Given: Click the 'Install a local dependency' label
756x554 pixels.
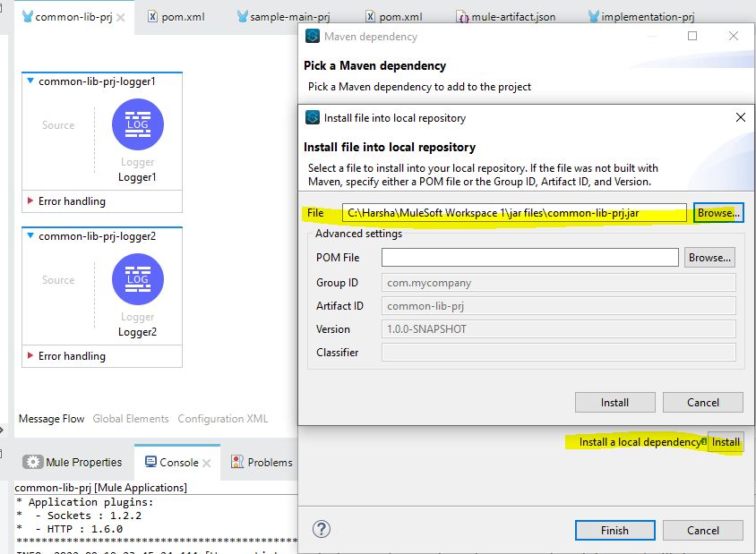Looking at the screenshot, I should click(x=640, y=442).
